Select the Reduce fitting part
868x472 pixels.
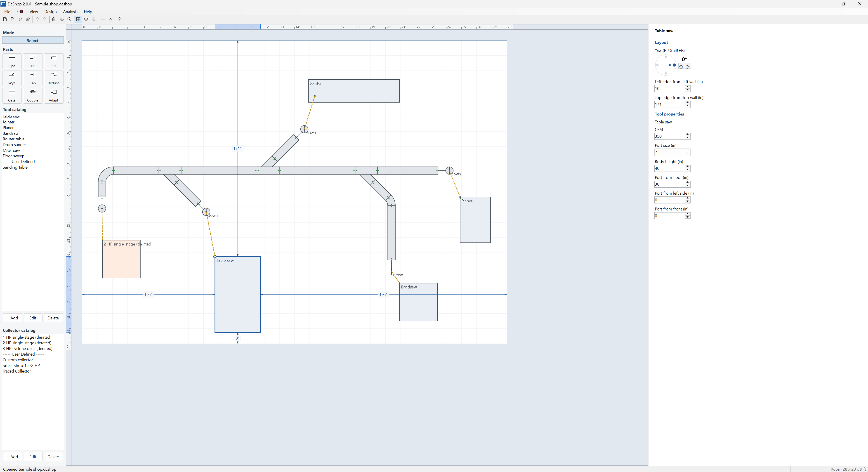pyautogui.click(x=54, y=78)
